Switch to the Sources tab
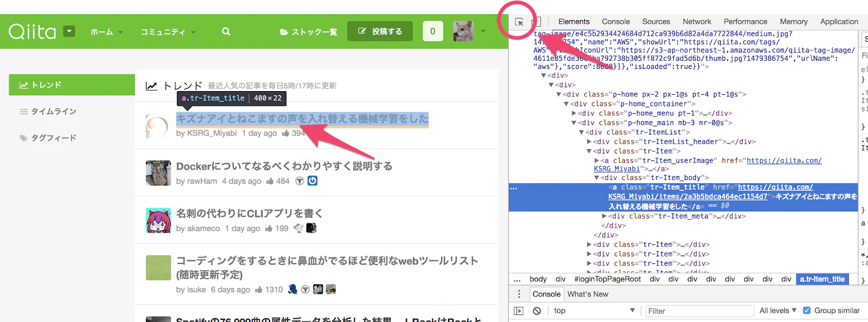 [x=656, y=22]
